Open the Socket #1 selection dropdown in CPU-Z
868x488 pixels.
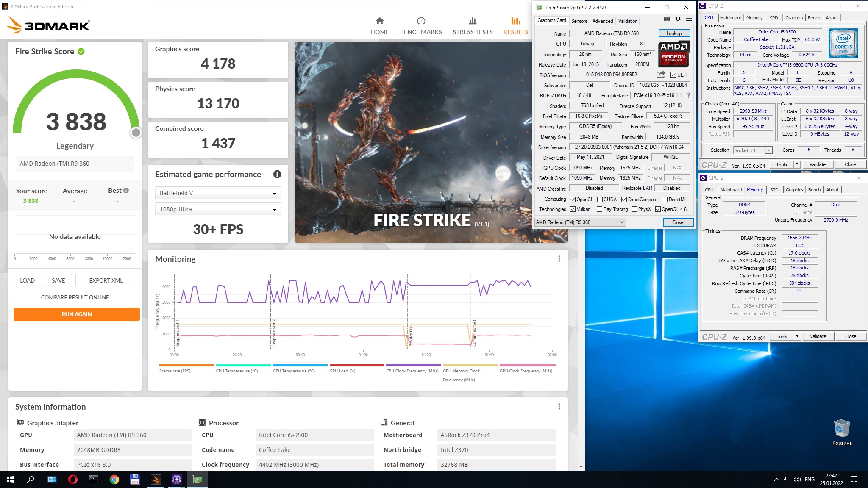pos(753,150)
